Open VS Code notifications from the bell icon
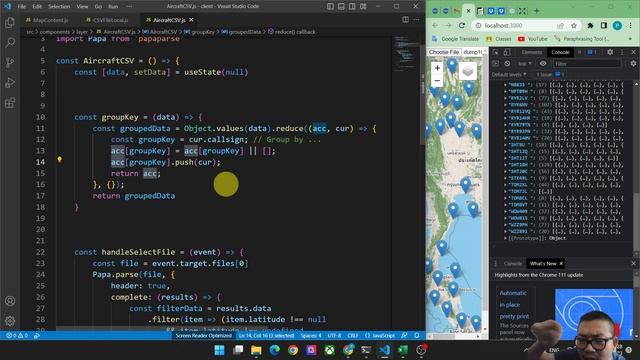Screen dimensions: 640x360 point(417,336)
